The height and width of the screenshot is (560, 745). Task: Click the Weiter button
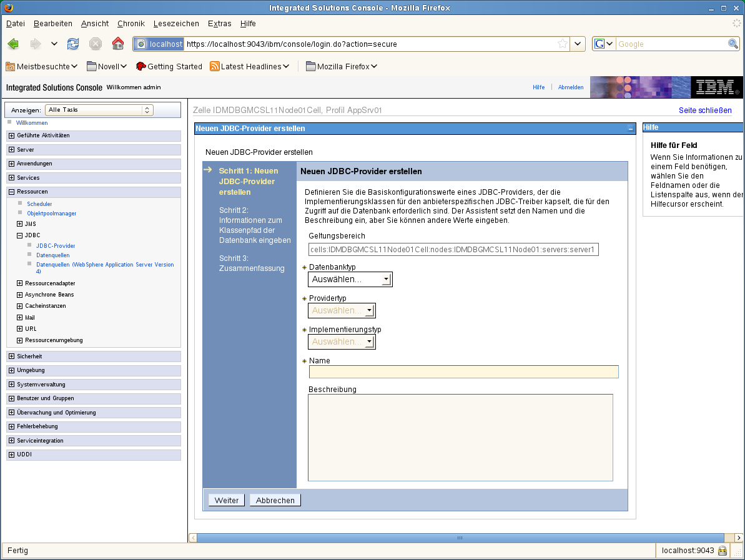coord(227,500)
